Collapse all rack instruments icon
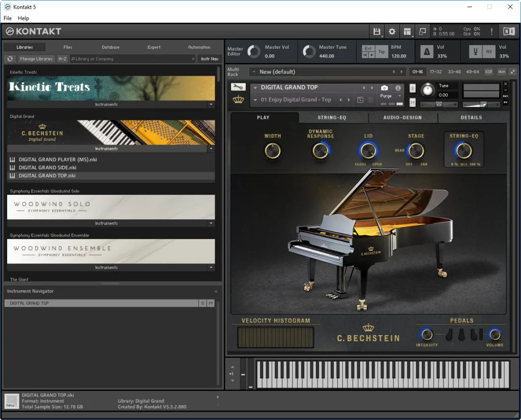Image resolution: width=521 pixels, height=420 pixels. pyautogui.click(x=513, y=72)
